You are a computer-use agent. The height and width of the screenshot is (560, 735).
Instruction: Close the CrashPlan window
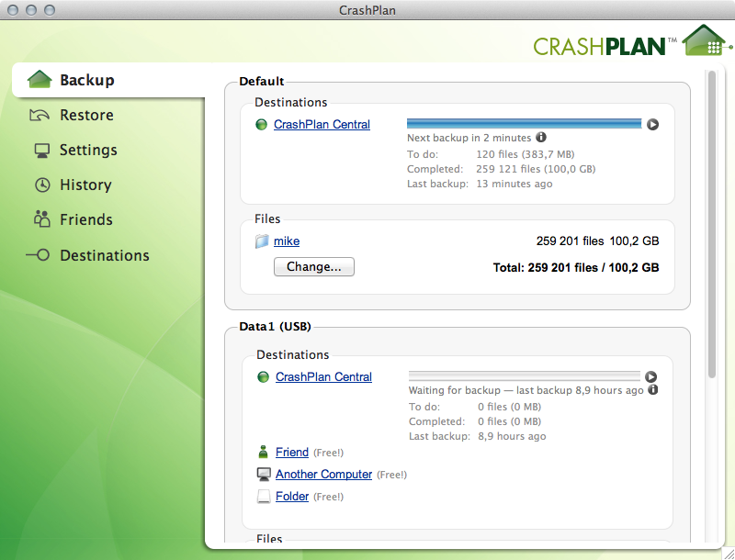(x=13, y=10)
